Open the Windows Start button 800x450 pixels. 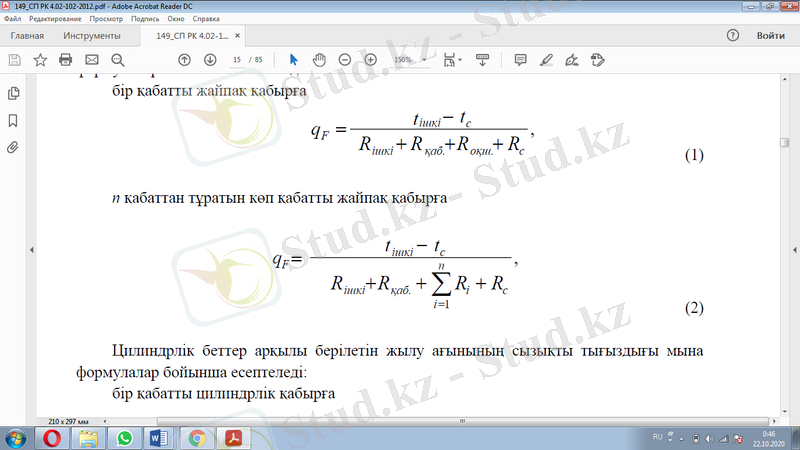coord(15,438)
